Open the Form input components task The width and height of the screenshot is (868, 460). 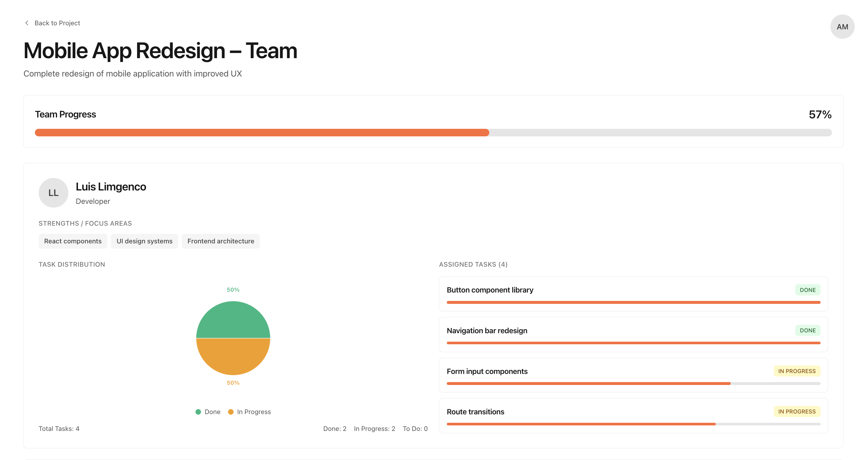coord(487,371)
